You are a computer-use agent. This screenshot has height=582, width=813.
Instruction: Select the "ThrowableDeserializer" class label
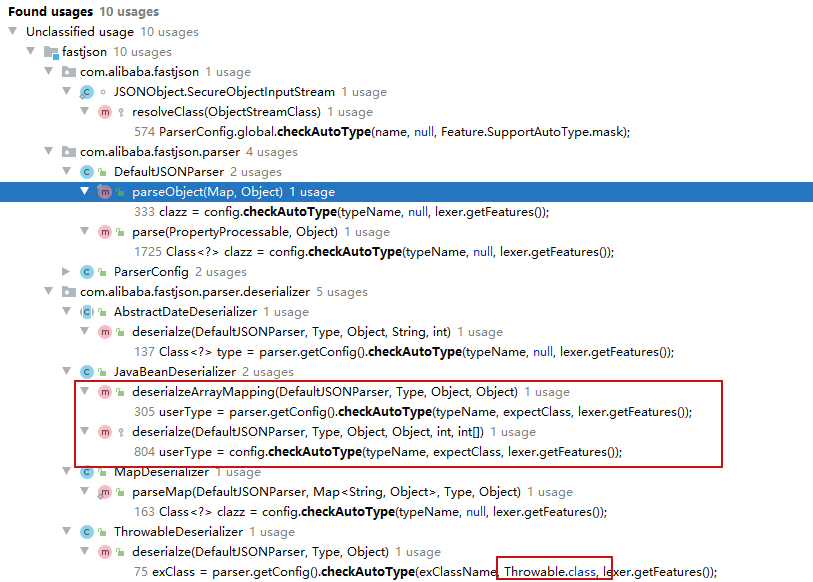click(x=178, y=532)
